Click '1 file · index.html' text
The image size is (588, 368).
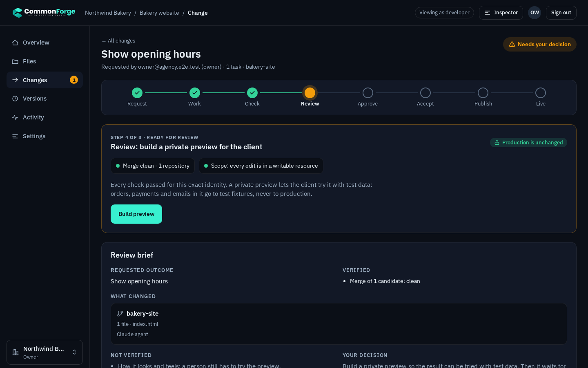[x=138, y=324]
